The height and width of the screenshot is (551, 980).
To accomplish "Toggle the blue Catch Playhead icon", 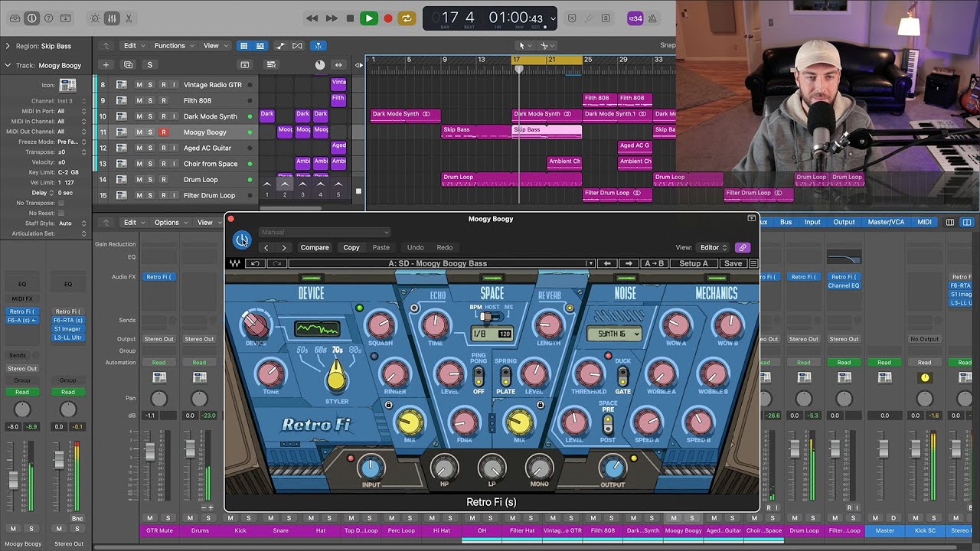I will pos(318,46).
